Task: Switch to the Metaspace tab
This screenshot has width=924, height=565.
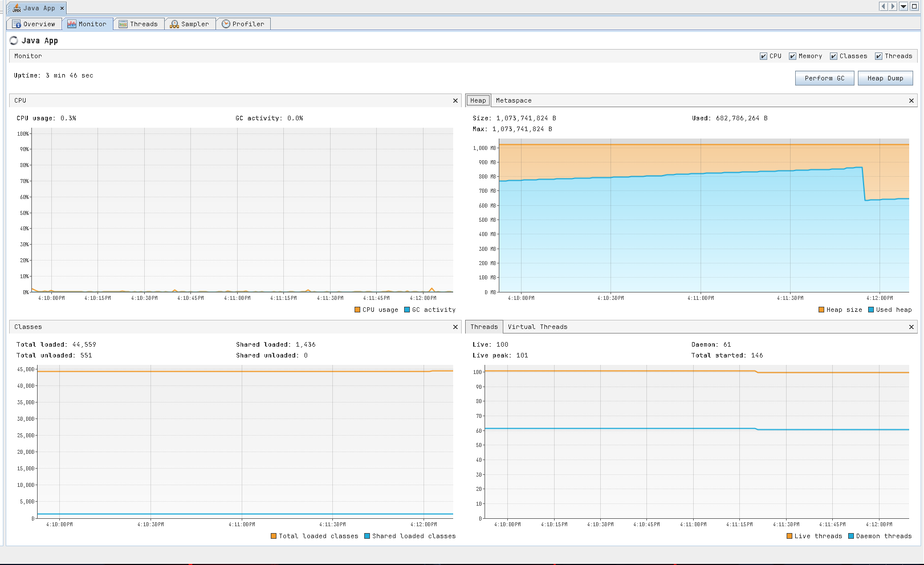Action: [x=513, y=100]
